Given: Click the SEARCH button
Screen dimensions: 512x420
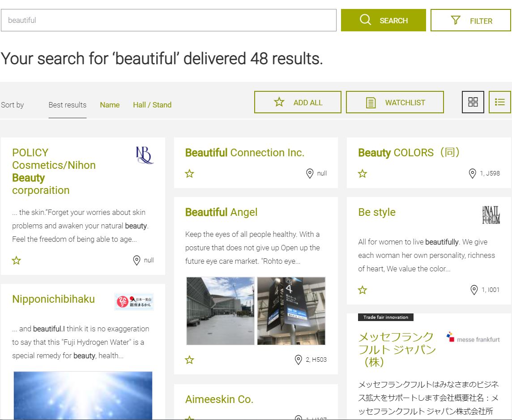Looking at the screenshot, I should pyautogui.click(x=384, y=20).
